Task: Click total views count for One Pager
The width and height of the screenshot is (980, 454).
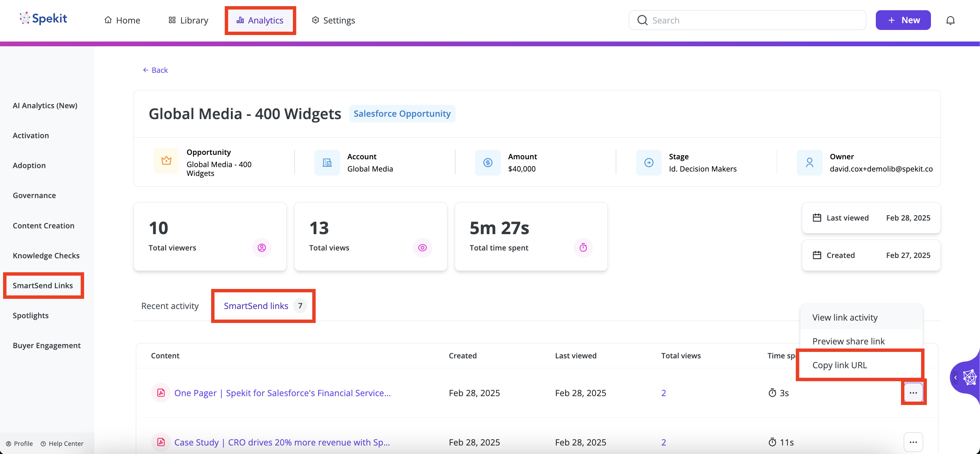Action: [x=663, y=393]
